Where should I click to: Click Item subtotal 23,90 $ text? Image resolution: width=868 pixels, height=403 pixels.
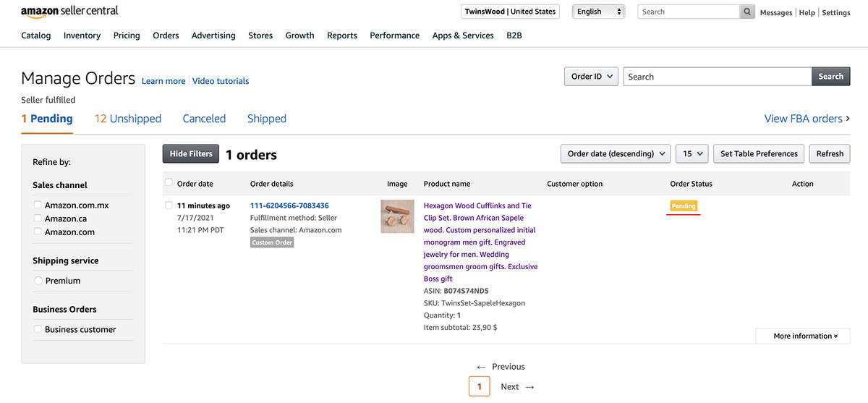tap(460, 328)
